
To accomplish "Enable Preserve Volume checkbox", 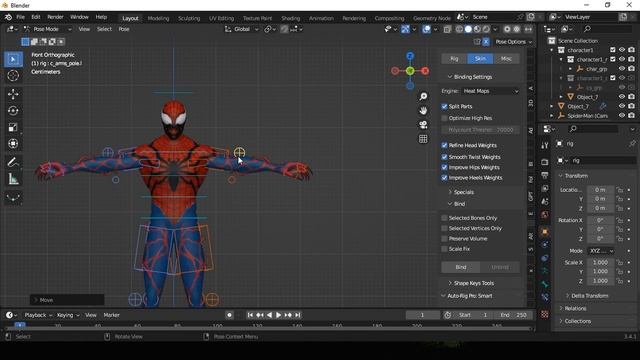I will coord(444,238).
